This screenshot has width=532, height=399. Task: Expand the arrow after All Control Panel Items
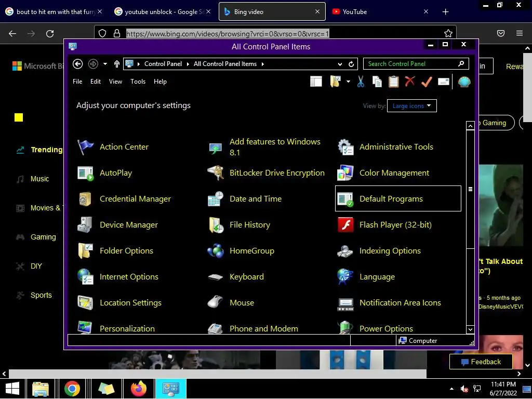262,64
